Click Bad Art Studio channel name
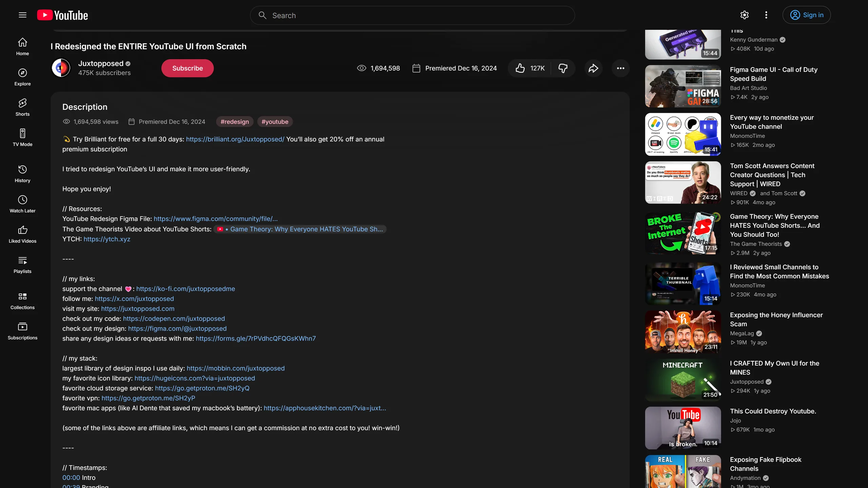The width and height of the screenshot is (868, 488). (x=748, y=88)
